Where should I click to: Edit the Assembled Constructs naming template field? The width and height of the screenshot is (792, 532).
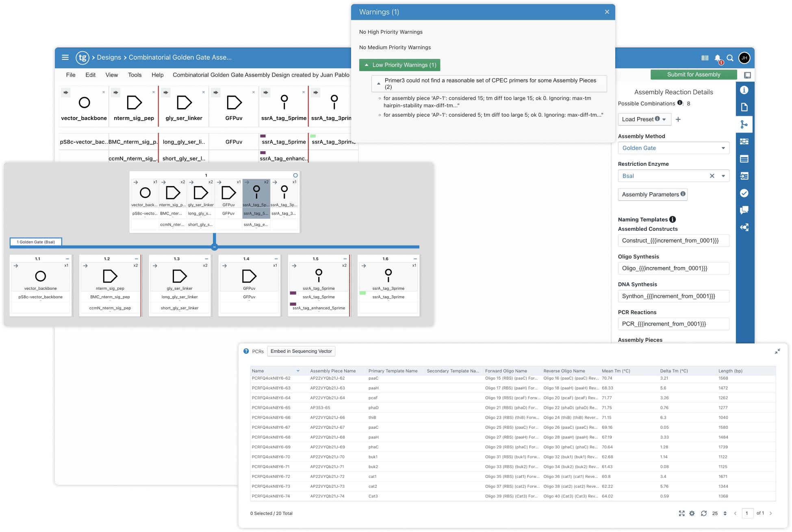pos(673,240)
